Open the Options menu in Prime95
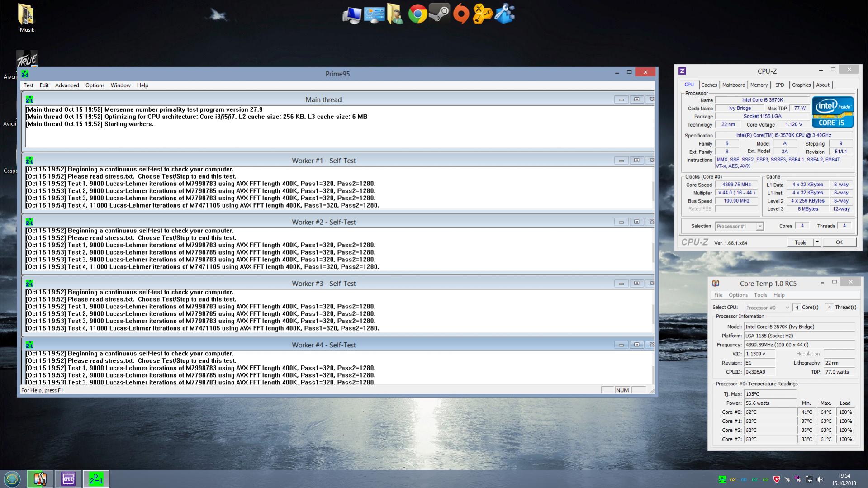 95,85
